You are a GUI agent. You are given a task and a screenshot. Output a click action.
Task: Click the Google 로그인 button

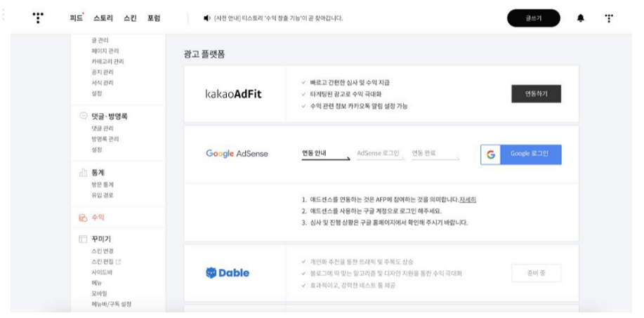pos(521,154)
